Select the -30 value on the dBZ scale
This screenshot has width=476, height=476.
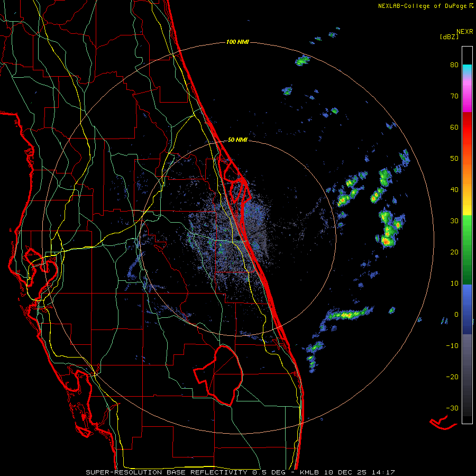[x=452, y=408]
